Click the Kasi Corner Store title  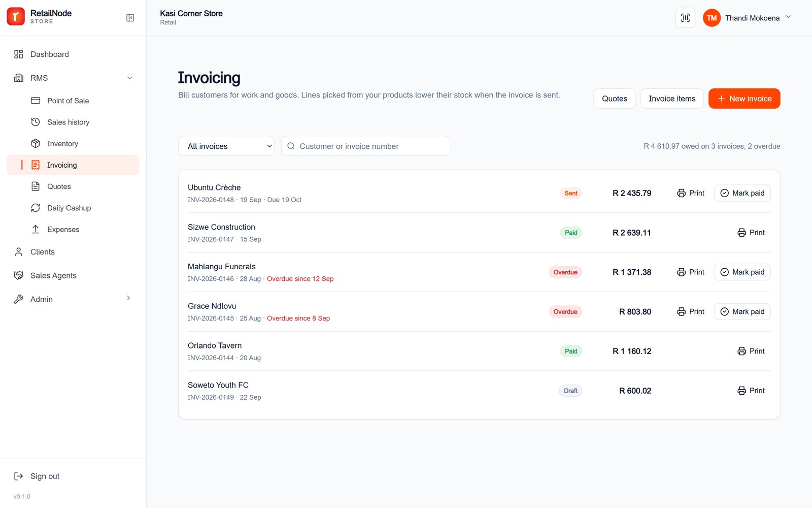(x=191, y=13)
